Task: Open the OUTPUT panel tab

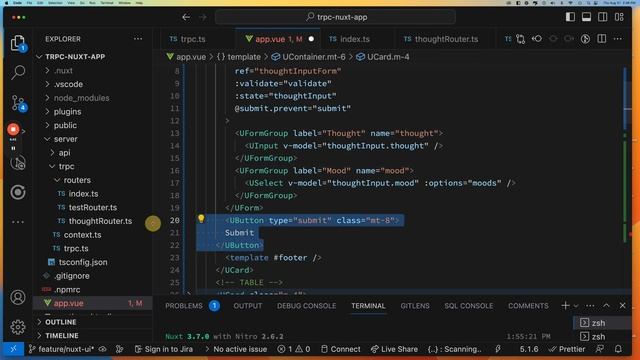Action: click(x=248, y=306)
